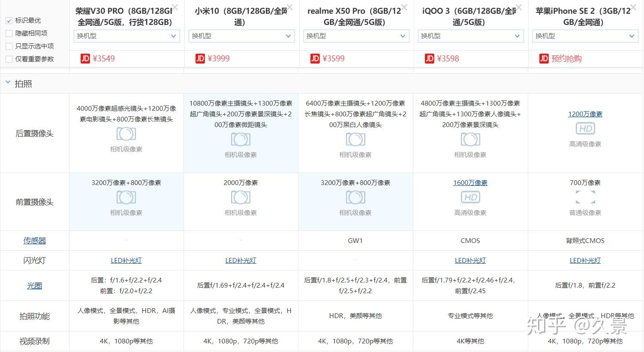Open 换机型 dropdown under realme X50 Pro
The width and height of the screenshot is (644, 352).
tap(356, 36)
